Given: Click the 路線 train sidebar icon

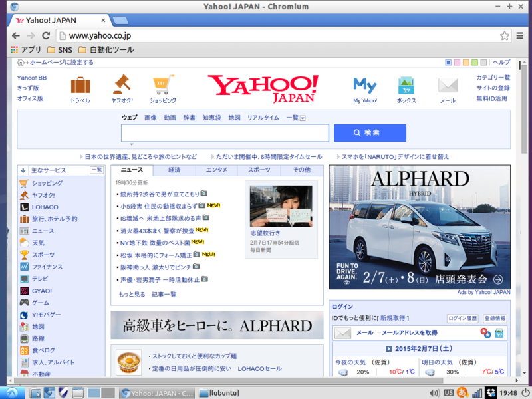Looking at the screenshot, I should (x=24, y=338).
